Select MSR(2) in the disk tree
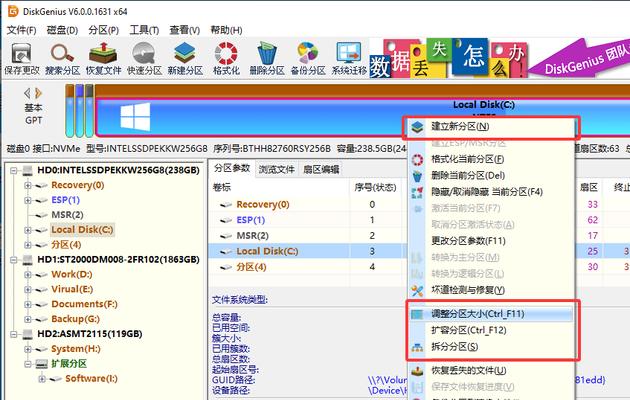630x400 pixels. 68,215
